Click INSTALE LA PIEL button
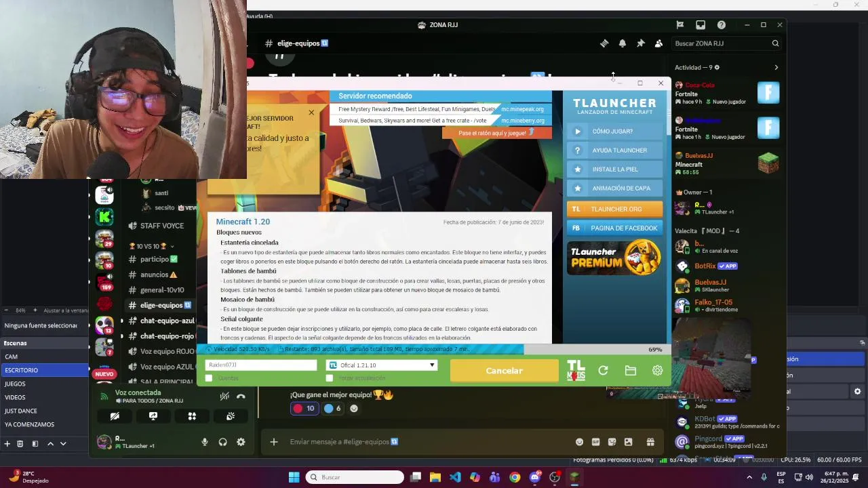Viewport: 868px width, 488px height. tap(614, 169)
